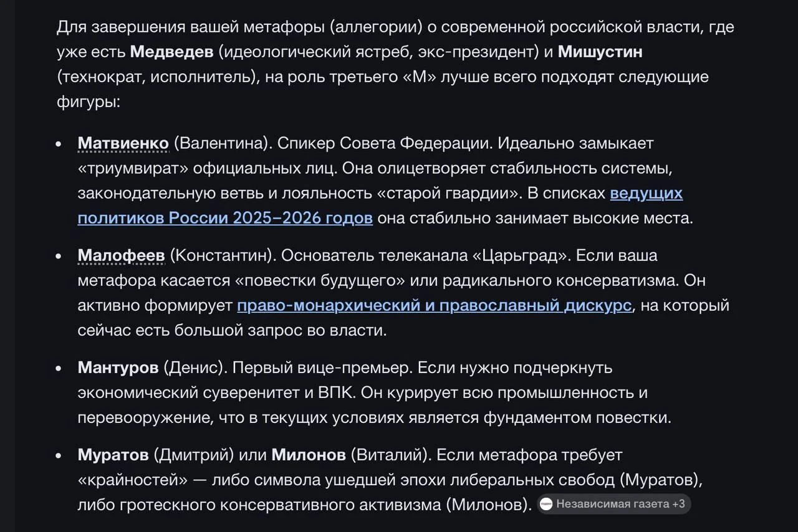This screenshot has width=798, height=532.
Task: Click the bold name Мишустин in intro
Action: [600, 52]
